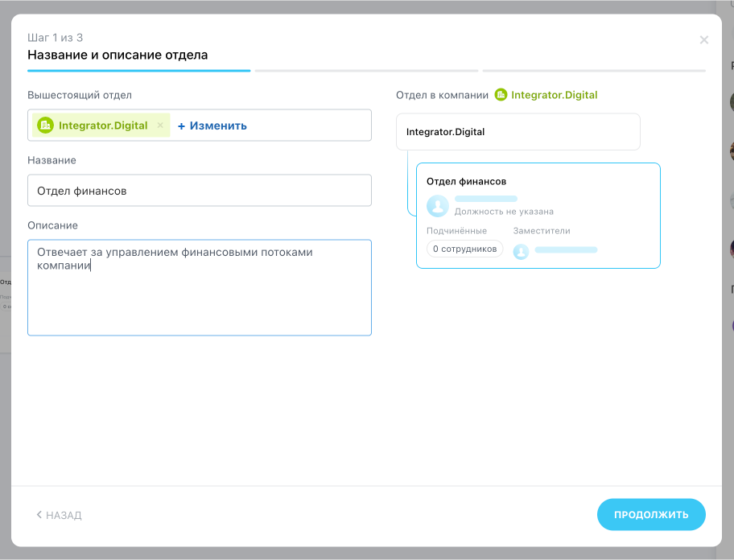Click the department head avatar placeholder
The image size is (734, 560).
click(x=438, y=206)
